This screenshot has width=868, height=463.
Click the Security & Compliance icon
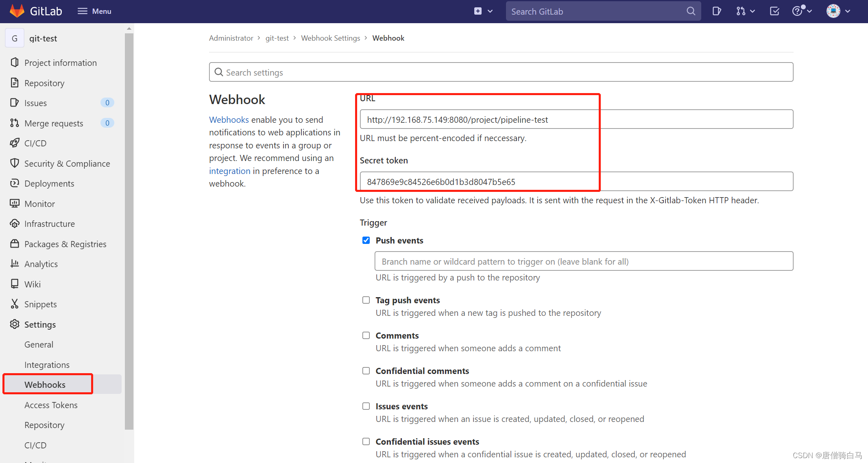(x=15, y=163)
